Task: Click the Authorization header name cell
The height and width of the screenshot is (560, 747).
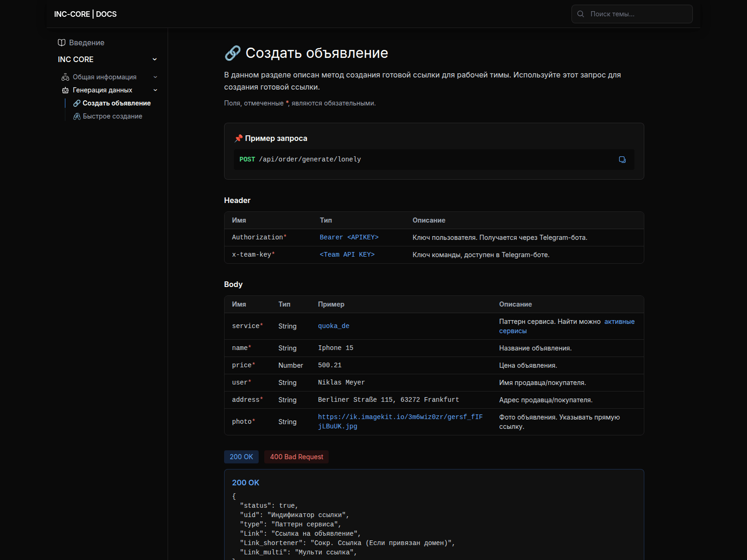Action: click(260, 238)
